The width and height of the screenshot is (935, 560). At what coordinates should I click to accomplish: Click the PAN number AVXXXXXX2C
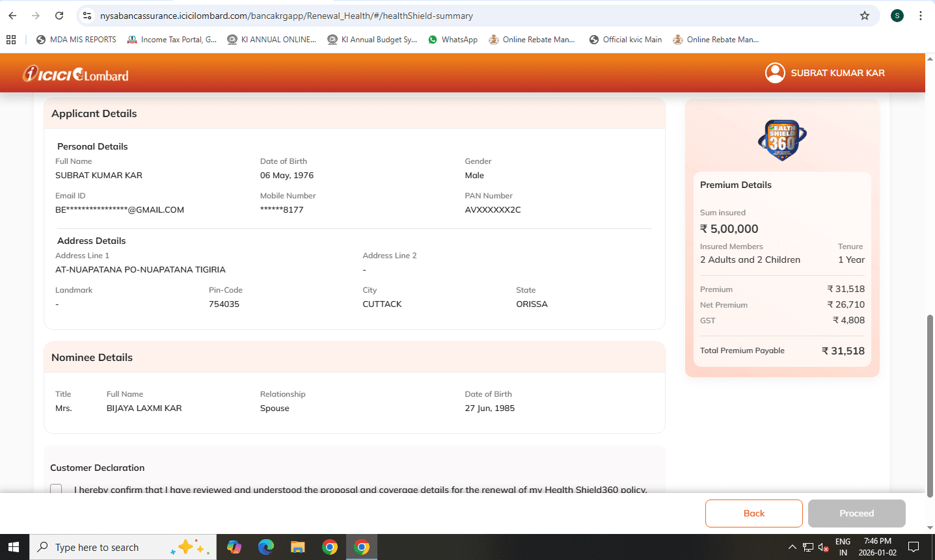493,210
